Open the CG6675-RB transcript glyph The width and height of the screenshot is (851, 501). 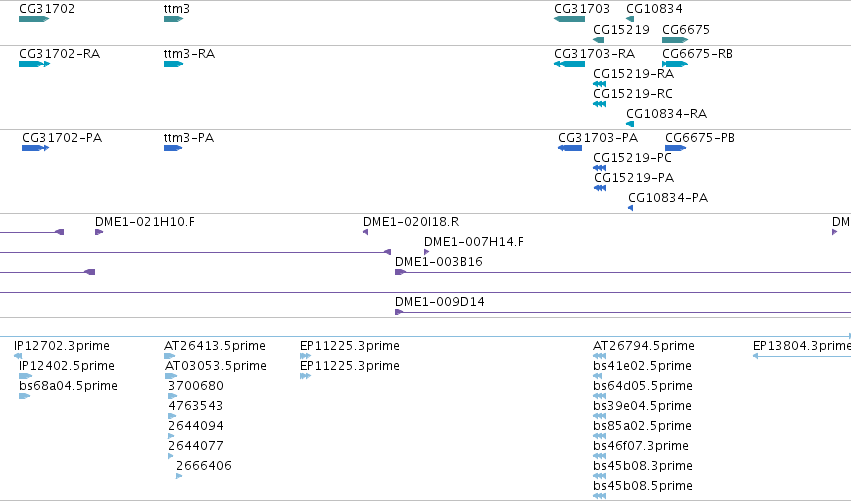tap(675, 64)
